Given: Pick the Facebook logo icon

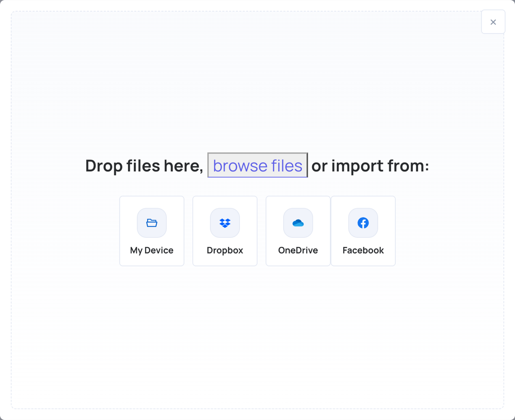Looking at the screenshot, I should 363,223.
